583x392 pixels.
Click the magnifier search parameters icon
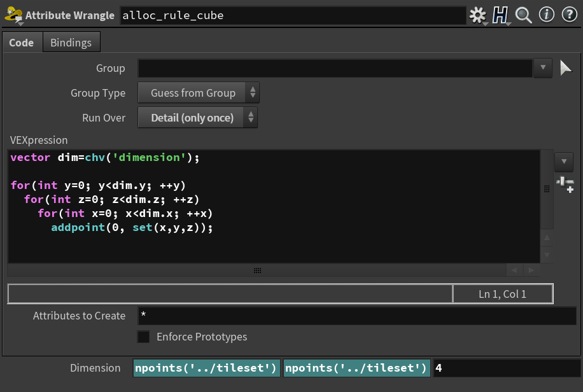[524, 15]
